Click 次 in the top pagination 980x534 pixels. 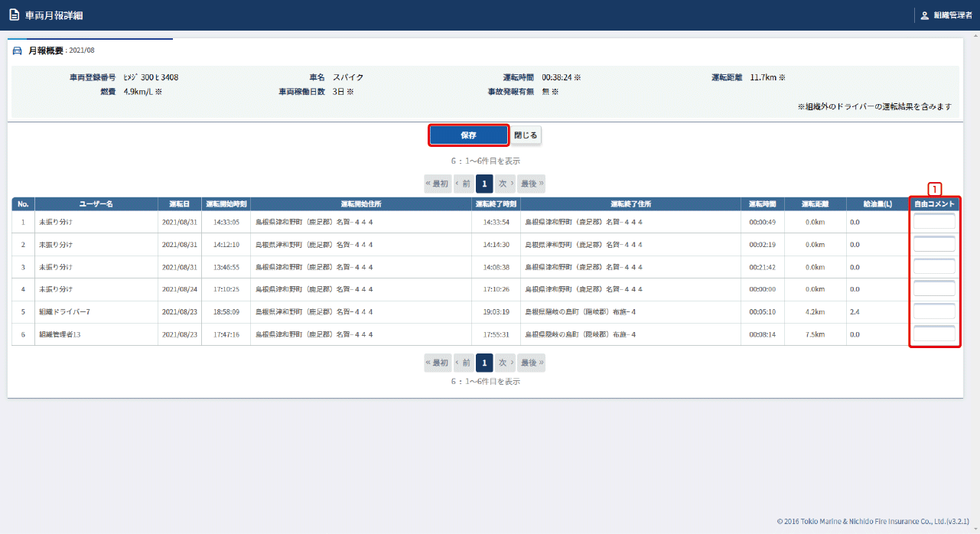pos(505,184)
